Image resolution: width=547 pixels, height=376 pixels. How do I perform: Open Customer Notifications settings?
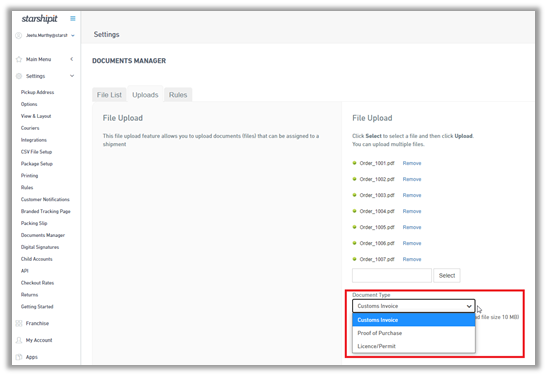pos(45,200)
